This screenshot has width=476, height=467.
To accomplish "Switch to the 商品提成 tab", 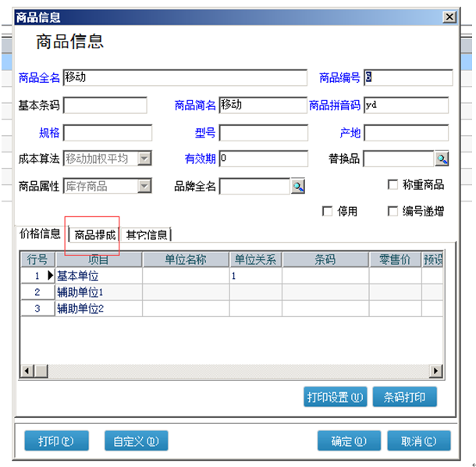I will pos(94,234).
